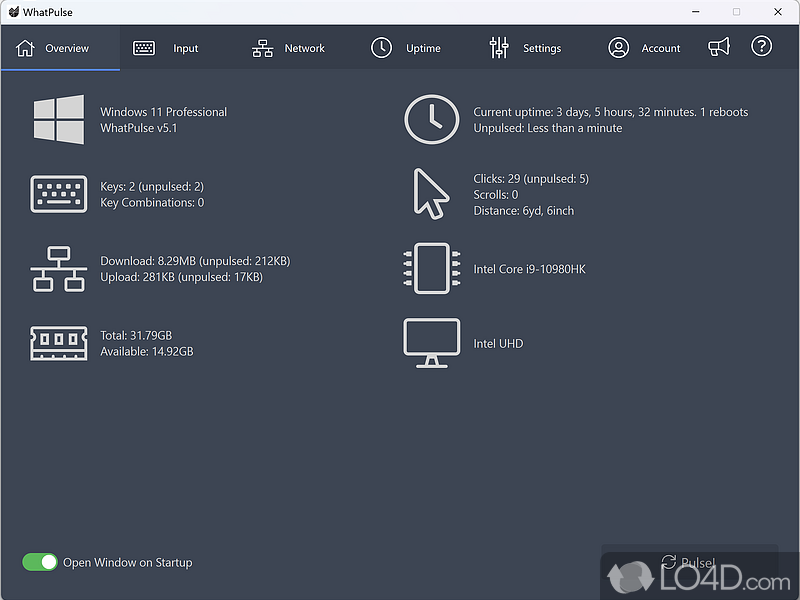Click the large keyboard stats icon
The width and height of the screenshot is (800, 600).
tap(59, 194)
